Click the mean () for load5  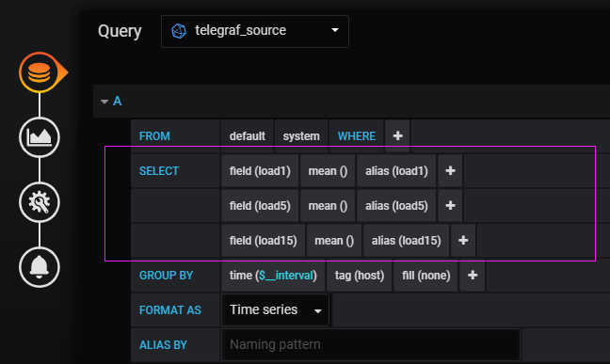[x=328, y=205]
